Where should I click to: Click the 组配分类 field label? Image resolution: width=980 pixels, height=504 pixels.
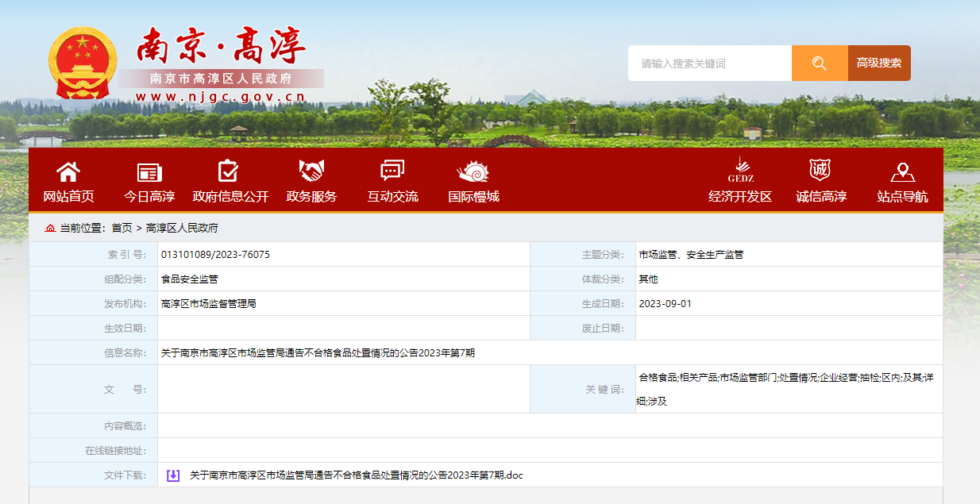[x=125, y=279]
